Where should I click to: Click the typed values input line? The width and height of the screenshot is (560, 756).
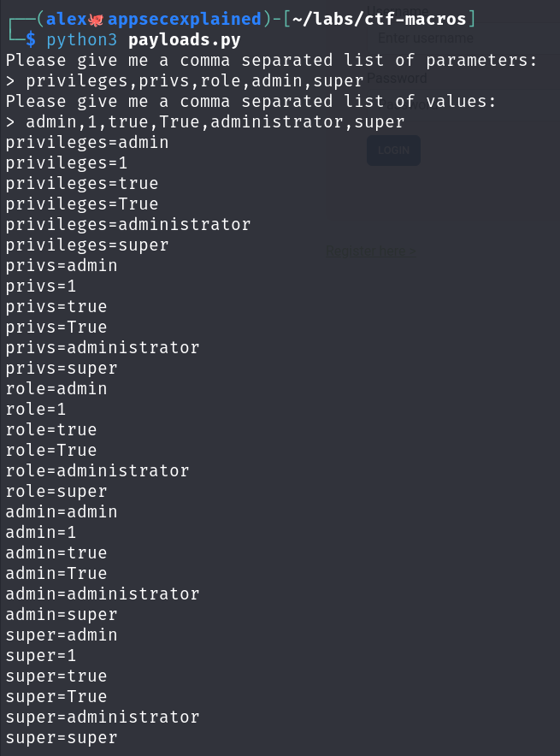[215, 122]
